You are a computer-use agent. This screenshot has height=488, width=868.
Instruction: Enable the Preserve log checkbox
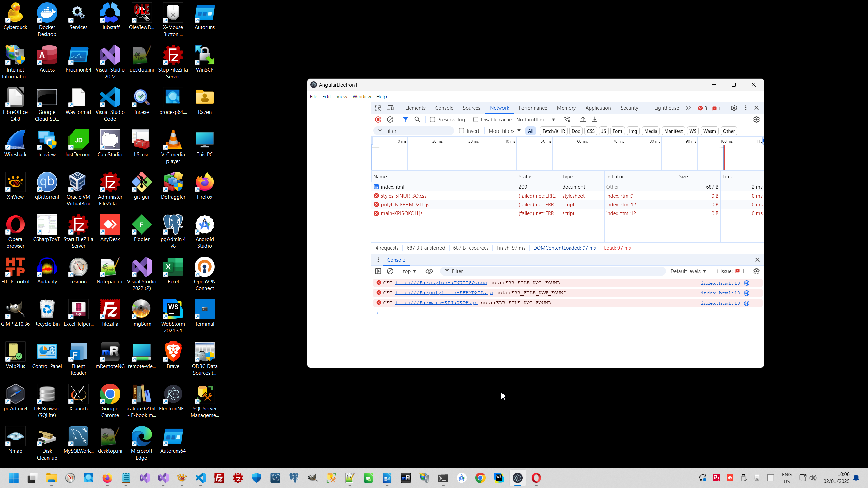click(432, 119)
